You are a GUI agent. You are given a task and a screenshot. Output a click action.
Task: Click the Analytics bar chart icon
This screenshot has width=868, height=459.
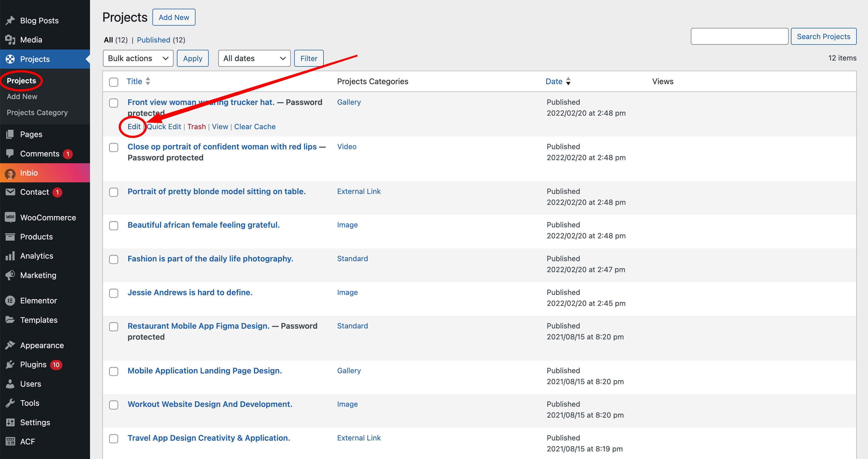[x=10, y=256]
